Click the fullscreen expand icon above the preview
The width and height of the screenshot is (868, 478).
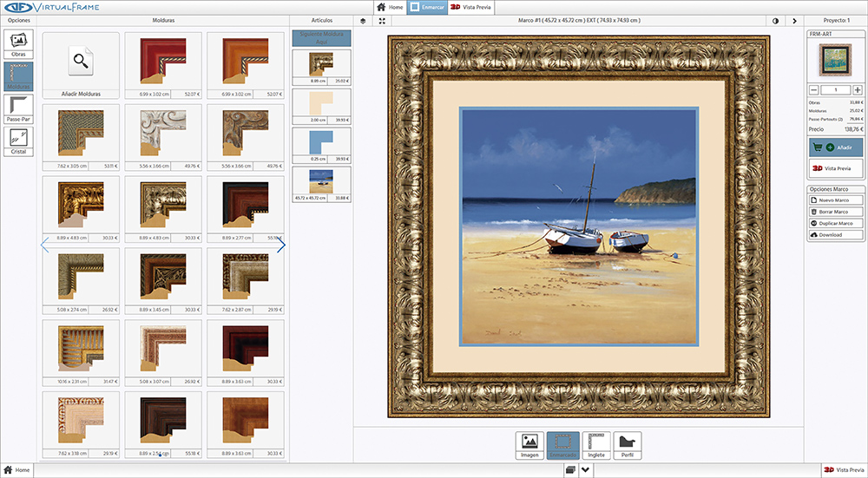point(382,21)
